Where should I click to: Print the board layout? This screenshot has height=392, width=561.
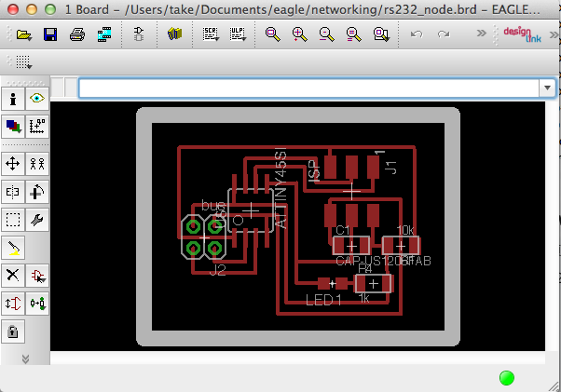point(77,34)
